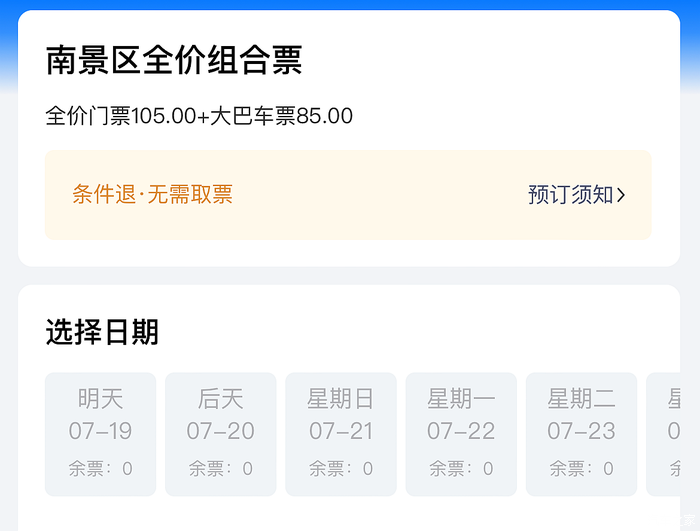The height and width of the screenshot is (531, 700).
Task: Select the 星期二 07-23 date card
Action: [581, 434]
